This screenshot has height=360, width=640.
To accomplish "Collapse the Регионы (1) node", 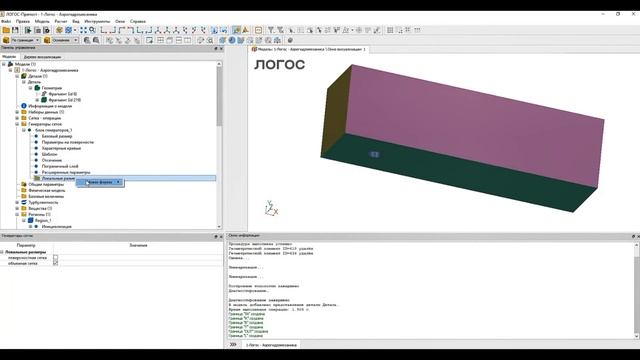I will 17,214.
